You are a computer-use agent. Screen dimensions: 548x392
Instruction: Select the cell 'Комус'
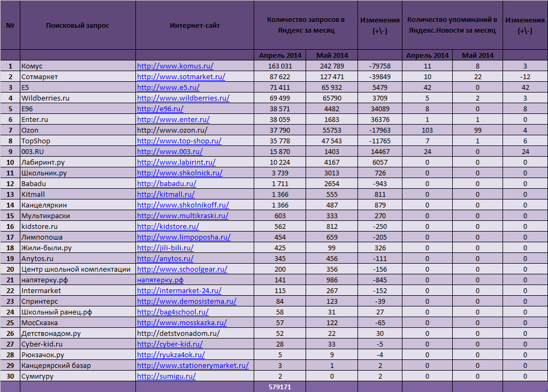[x=78, y=66]
